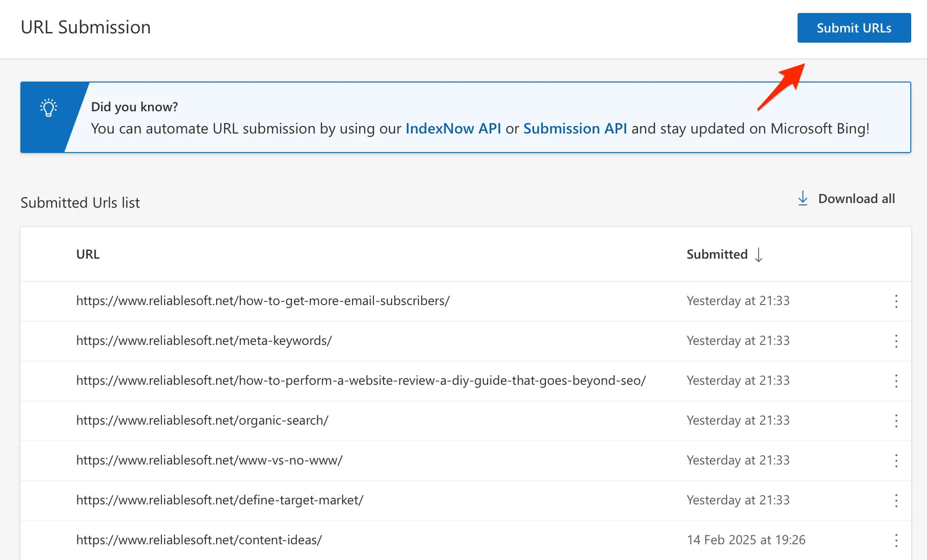Screen dimensions: 927x560
Task: Click the Submit URLs button
Action: pos(854,28)
